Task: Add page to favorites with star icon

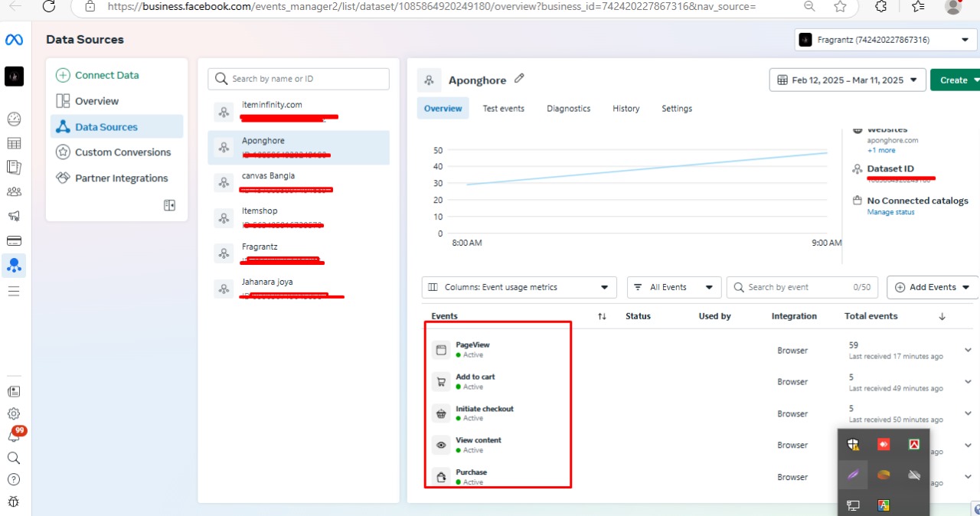Action: (x=840, y=6)
